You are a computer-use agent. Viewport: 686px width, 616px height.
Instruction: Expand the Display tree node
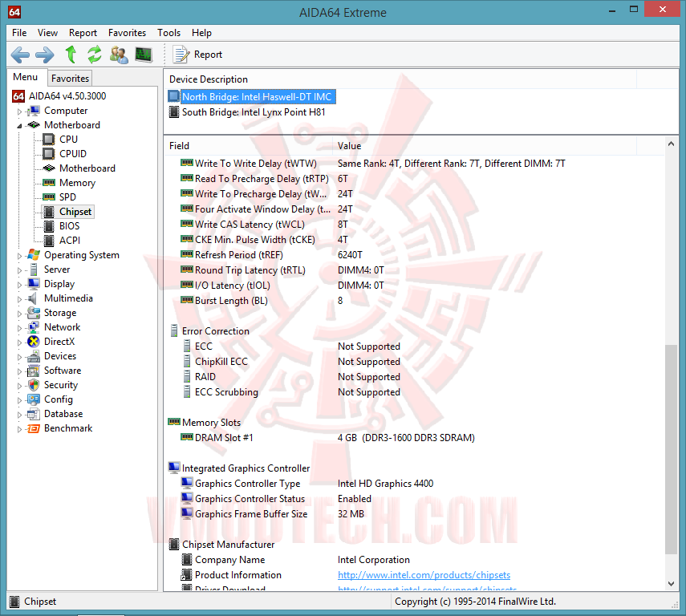[x=19, y=285]
